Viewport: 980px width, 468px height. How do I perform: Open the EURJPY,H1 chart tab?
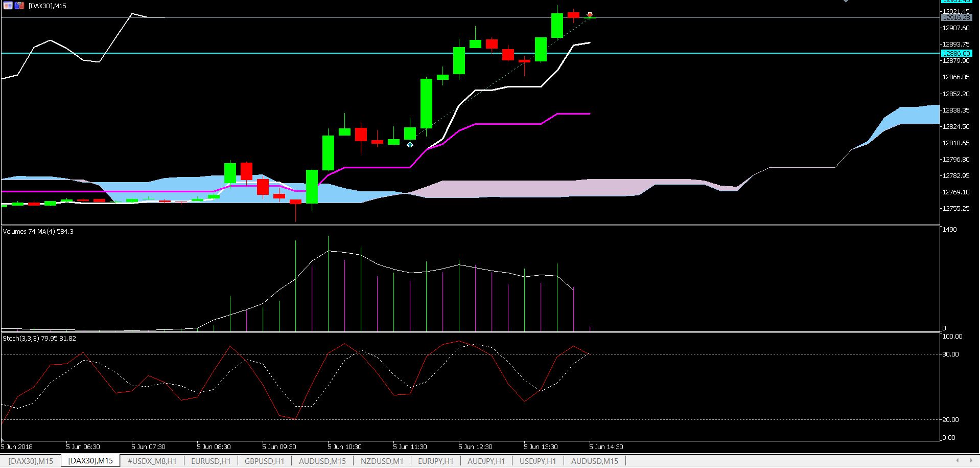(435, 461)
